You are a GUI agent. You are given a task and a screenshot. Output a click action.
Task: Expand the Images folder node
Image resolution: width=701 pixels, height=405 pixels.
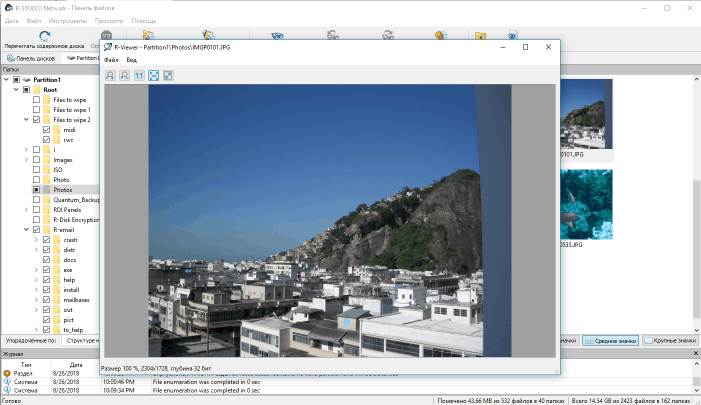(x=26, y=160)
